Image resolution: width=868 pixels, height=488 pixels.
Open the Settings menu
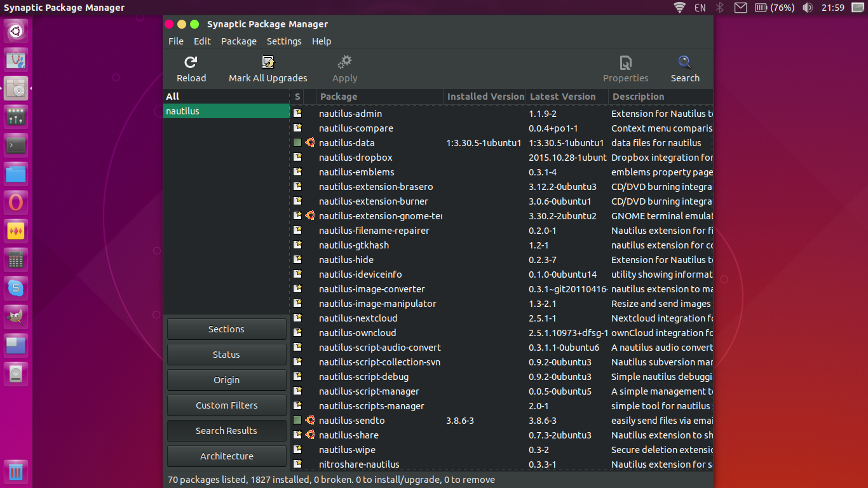pos(284,41)
